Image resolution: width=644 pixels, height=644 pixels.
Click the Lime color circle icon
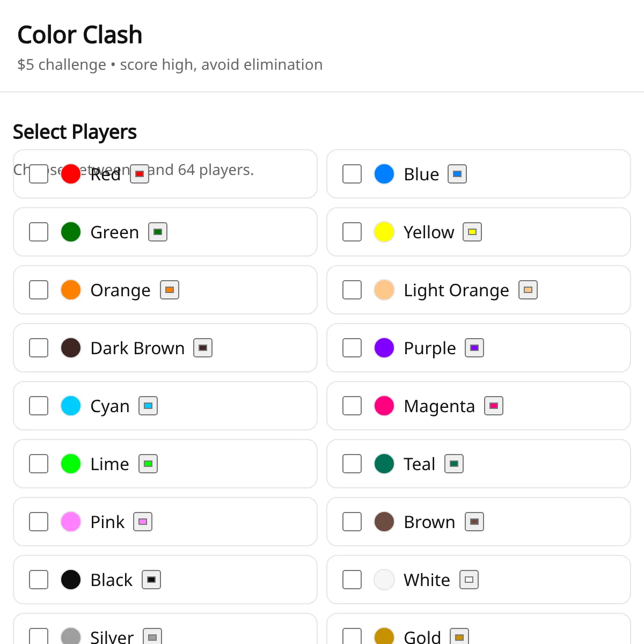click(71, 464)
